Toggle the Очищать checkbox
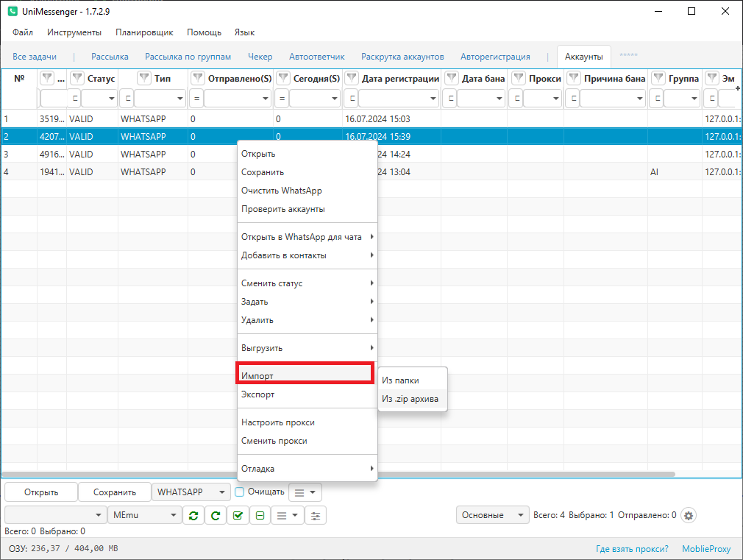The image size is (743, 560). [x=239, y=492]
